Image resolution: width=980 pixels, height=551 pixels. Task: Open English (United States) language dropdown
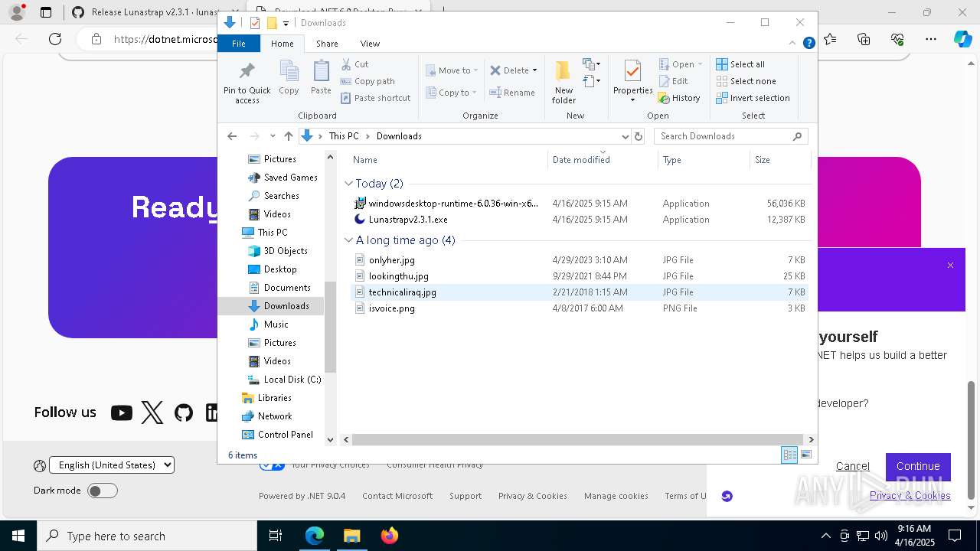[112, 465]
